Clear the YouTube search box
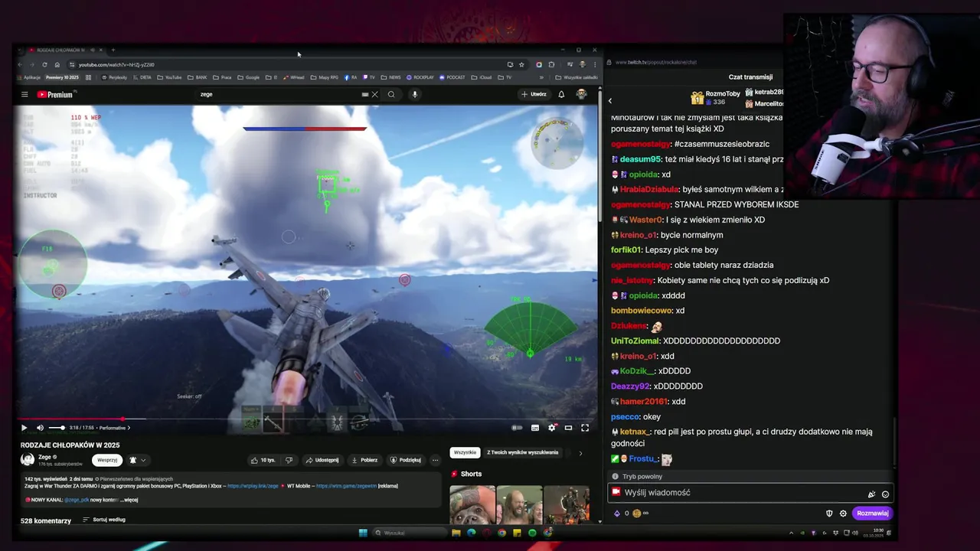This screenshot has width=980, height=551. click(x=374, y=94)
